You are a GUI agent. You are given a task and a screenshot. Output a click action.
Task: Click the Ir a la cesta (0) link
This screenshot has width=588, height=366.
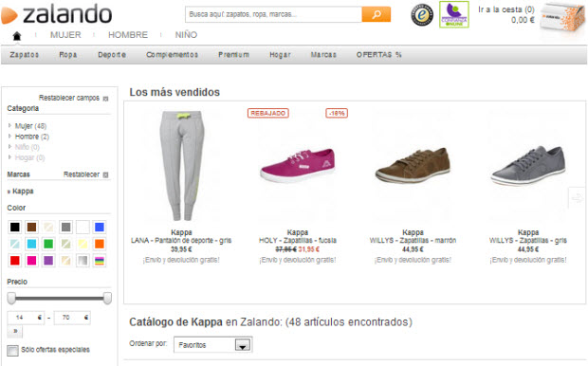click(506, 9)
